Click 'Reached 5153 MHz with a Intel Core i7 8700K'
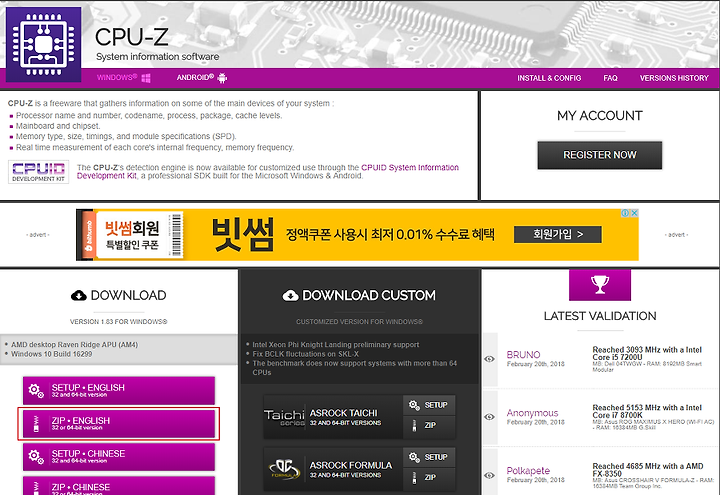Screen dimensions: 720x495 tap(647, 411)
